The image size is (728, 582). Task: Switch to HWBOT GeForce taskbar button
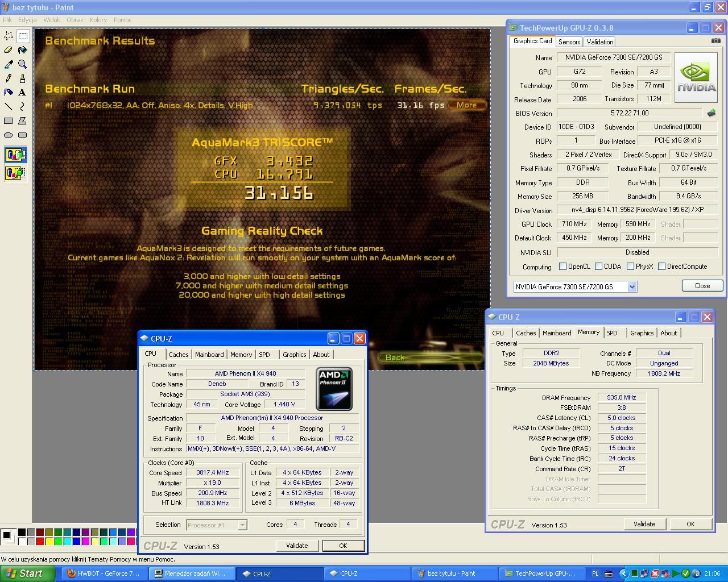[x=105, y=573]
